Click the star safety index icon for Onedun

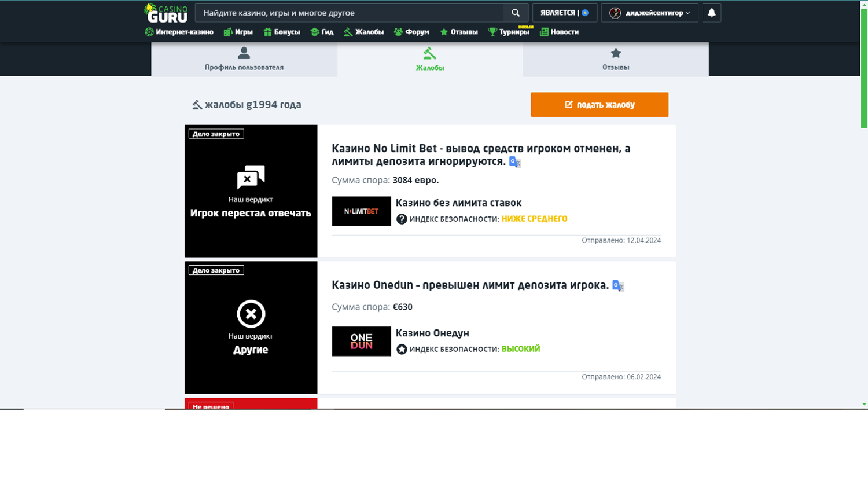pyautogui.click(x=402, y=350)
